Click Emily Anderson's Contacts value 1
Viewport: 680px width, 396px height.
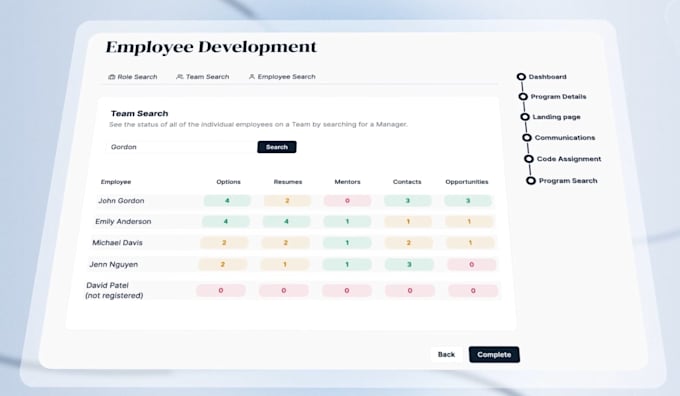point(408,221)
